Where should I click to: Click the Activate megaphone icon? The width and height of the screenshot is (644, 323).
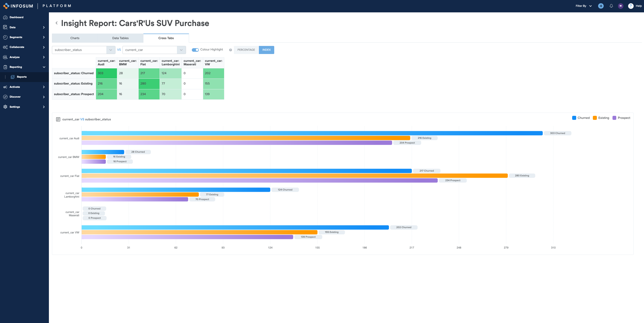pyautogui.click(x=5, y=87)
